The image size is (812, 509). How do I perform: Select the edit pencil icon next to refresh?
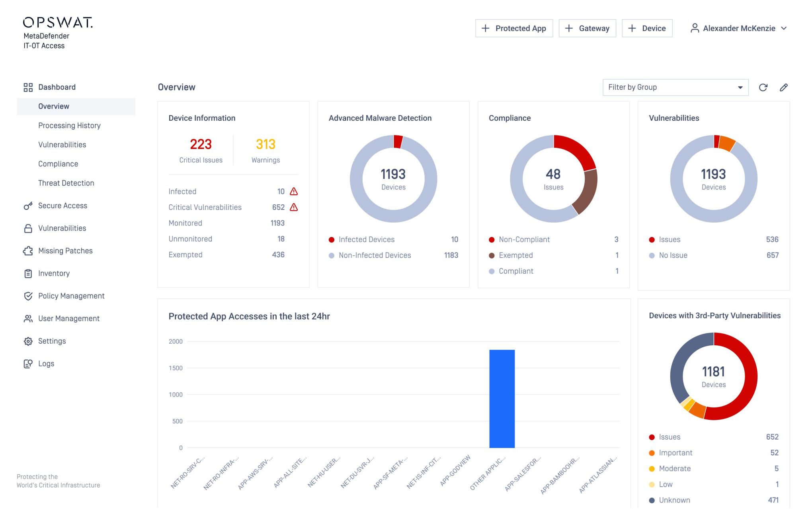coord(784,87)
